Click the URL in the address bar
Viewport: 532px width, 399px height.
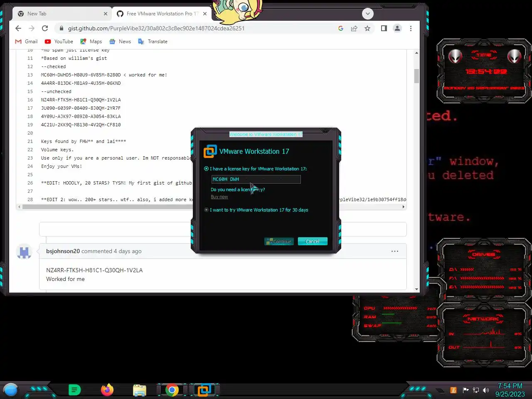pyautogui.click(x=156, y=28)
